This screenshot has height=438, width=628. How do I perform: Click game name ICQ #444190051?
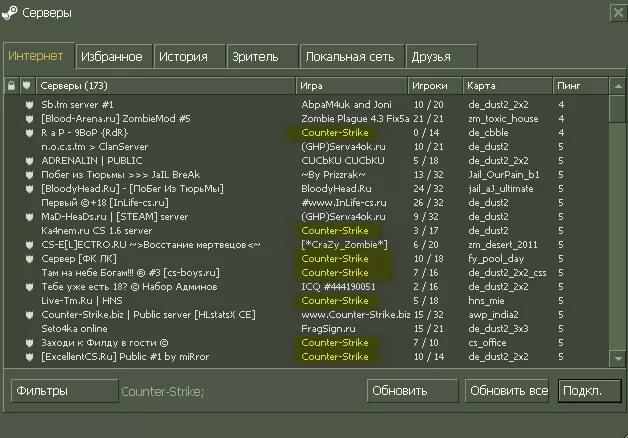(338, 287)
